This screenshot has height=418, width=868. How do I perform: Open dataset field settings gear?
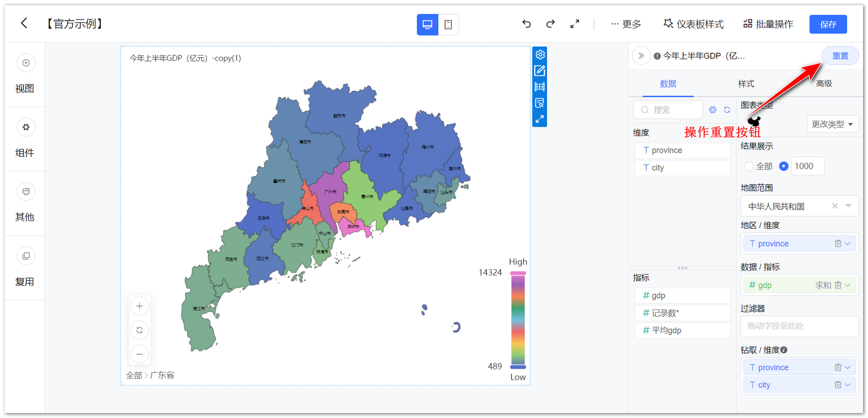pos(712,110)
